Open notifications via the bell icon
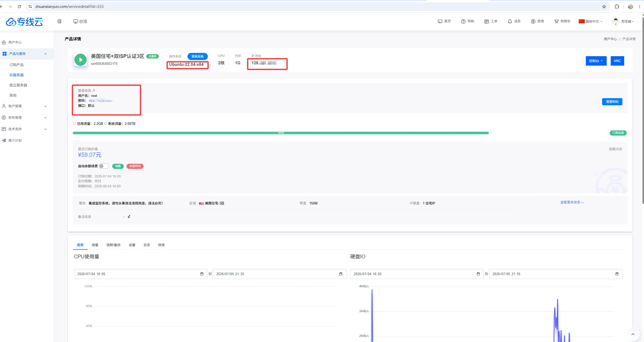The width and height of the screenshot is (644, 342). (x=510, y=21)
